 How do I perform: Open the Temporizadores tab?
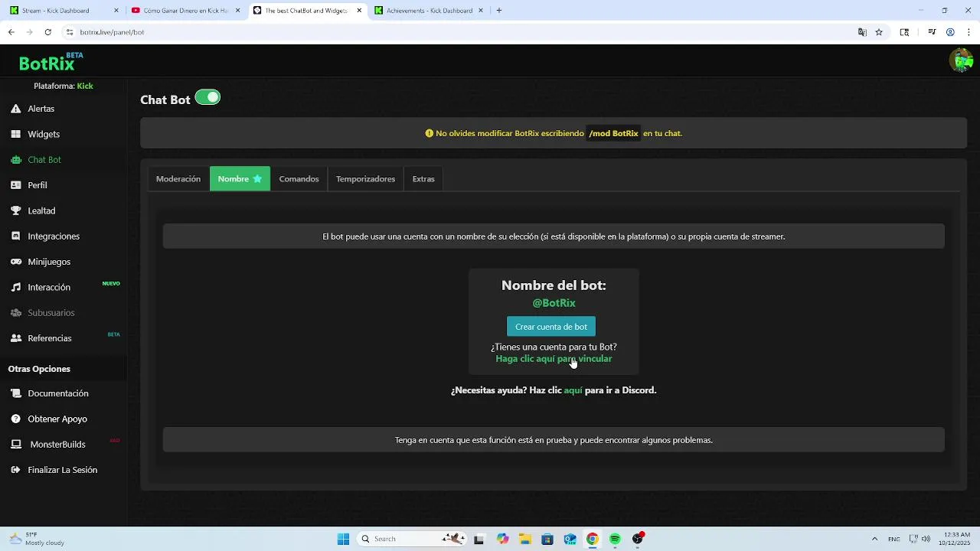click(365, 179)
